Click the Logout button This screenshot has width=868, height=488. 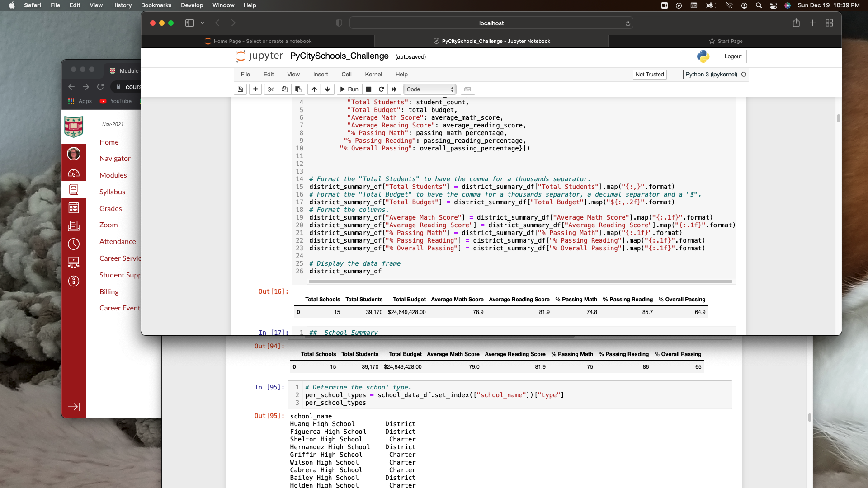point(733,56)
